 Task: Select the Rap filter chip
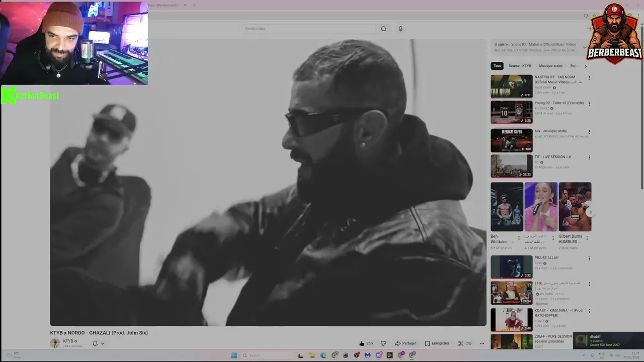click(x=573, y=66)
